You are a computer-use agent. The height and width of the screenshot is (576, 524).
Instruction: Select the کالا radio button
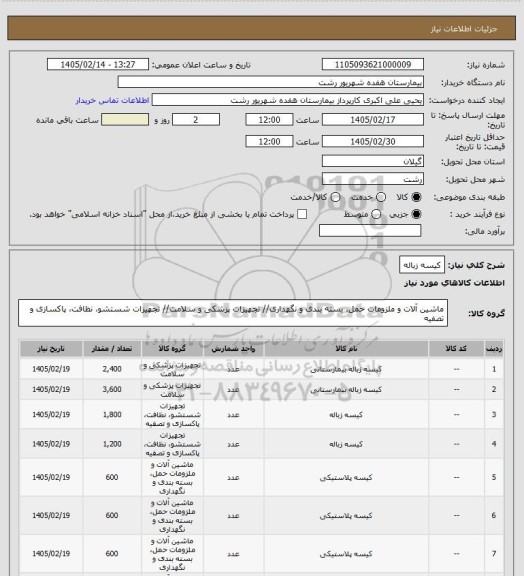pyautogui.click(x=416, y=197)
